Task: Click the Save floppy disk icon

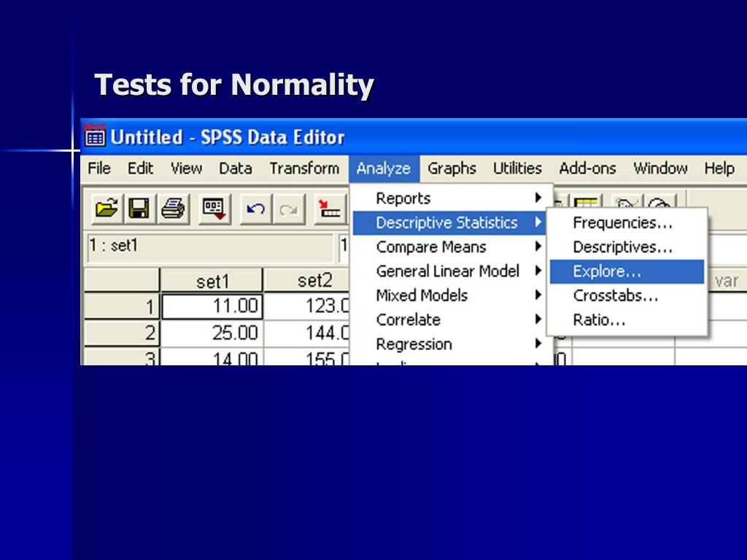Action: coord(139,209)
